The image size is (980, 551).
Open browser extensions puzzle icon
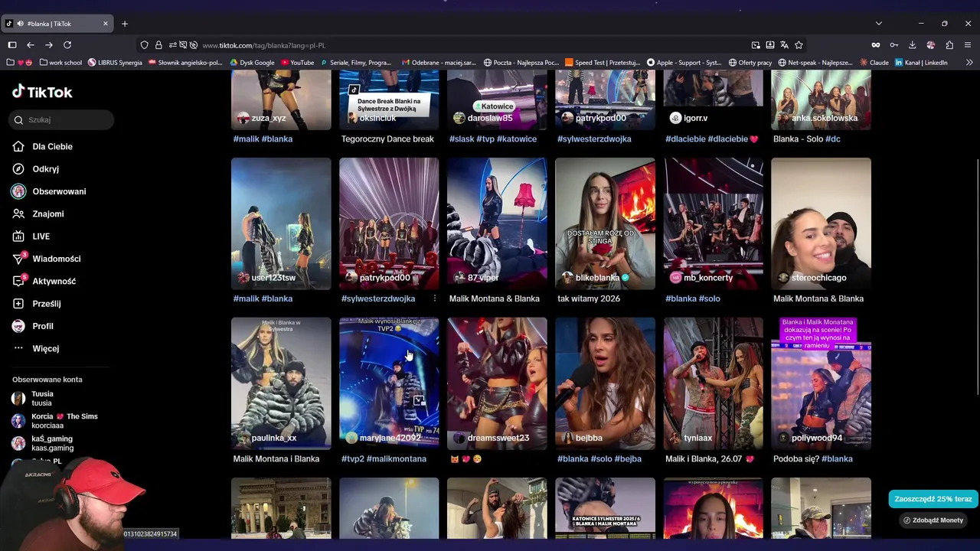pos(949,45)
